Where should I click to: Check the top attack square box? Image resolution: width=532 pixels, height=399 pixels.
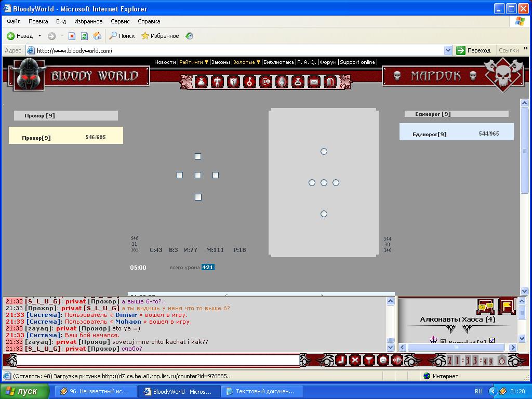pos(198,156)
